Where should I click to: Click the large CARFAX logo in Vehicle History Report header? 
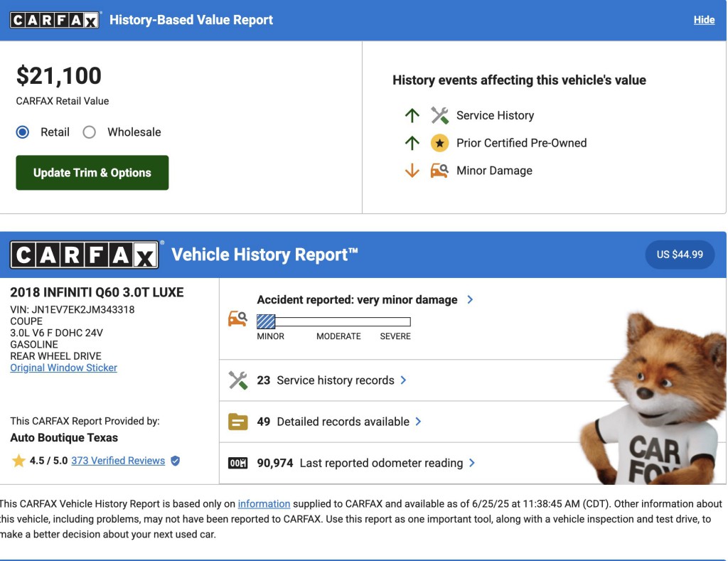pyautogui.click(x=85, y=255)
